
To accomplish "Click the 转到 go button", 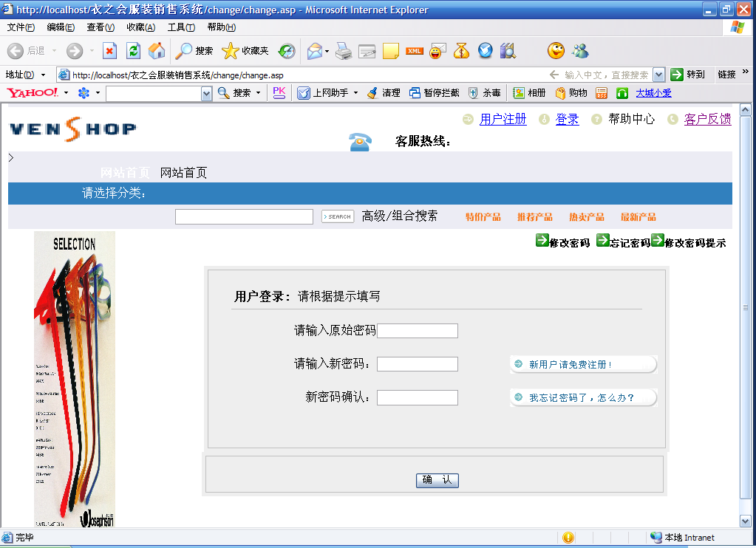I will pyautogui.click(x=687, y=74).
